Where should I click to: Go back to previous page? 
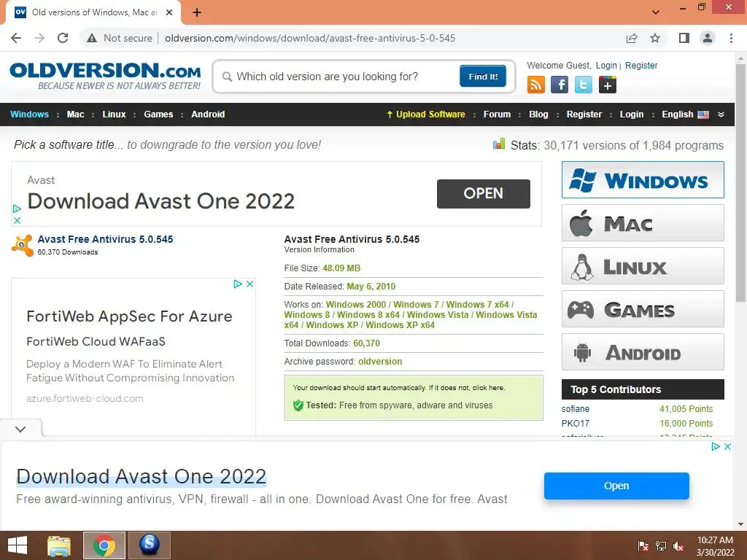[x=16, y=38]
